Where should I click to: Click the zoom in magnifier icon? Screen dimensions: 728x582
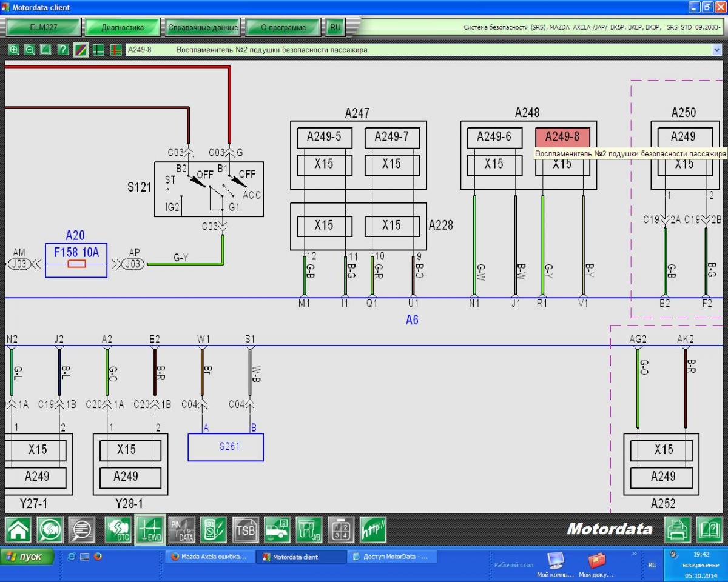13,50
